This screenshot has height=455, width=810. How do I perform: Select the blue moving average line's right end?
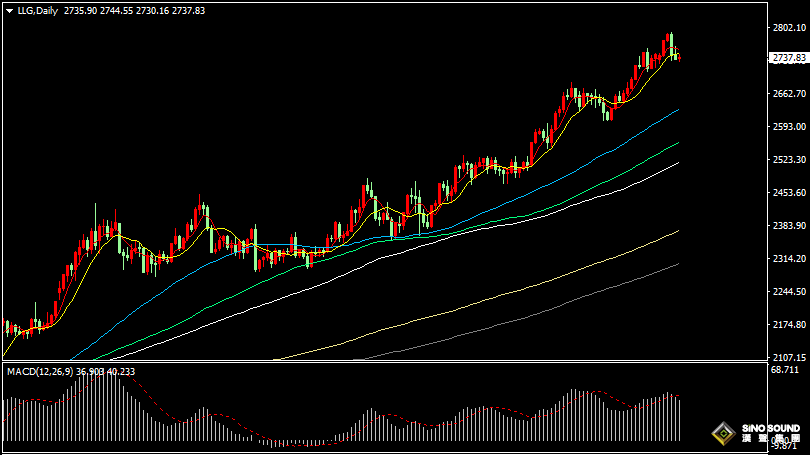click(677, 110)
